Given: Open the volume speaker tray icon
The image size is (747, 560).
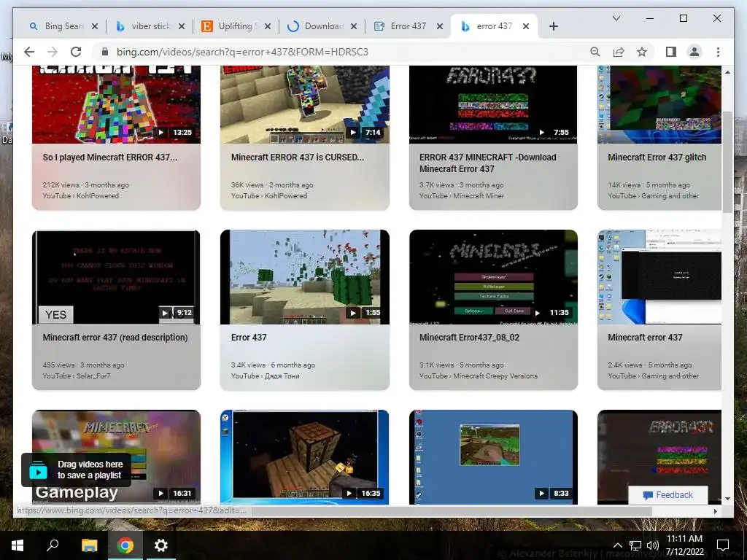Looking at the screenshot, I should pos(653,545).
